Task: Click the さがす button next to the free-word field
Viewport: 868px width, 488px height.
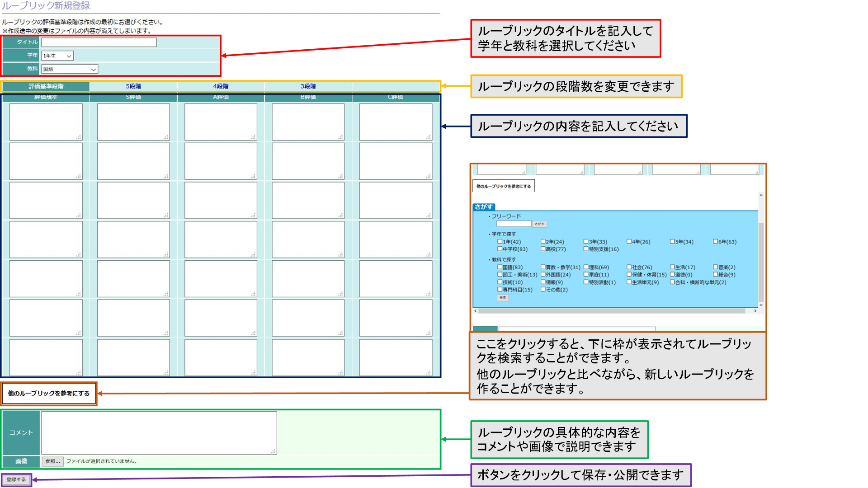Action: pos(539,224)
